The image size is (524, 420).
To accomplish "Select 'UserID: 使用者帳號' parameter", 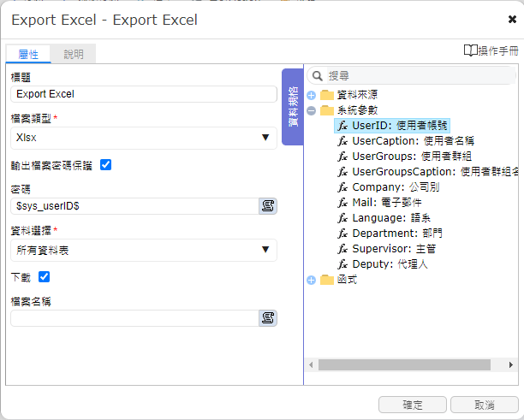I will click(392, 126).
